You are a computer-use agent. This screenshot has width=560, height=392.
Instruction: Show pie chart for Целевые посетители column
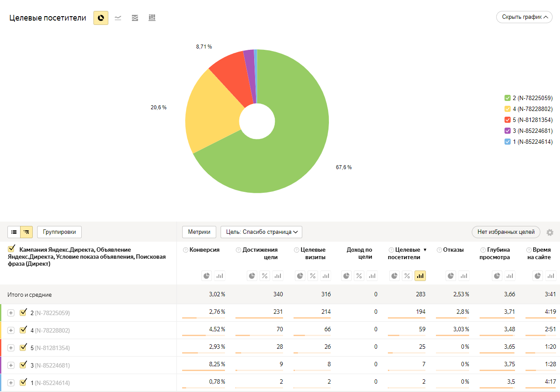point(395,276)
